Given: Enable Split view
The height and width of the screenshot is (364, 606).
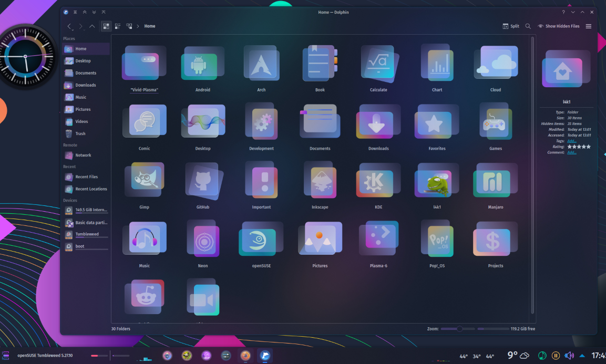Looking at the screenshot, I should tap(510, 26).
